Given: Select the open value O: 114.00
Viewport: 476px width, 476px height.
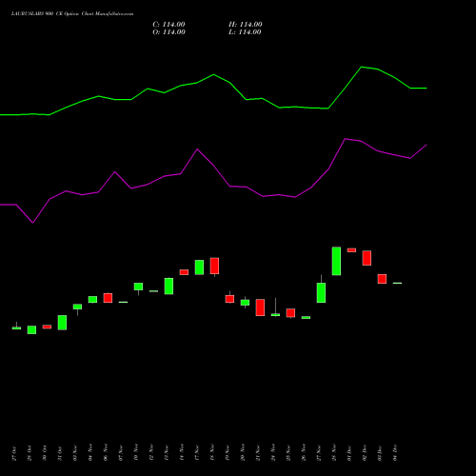Looking at the screenshot, I should [169, 32].
